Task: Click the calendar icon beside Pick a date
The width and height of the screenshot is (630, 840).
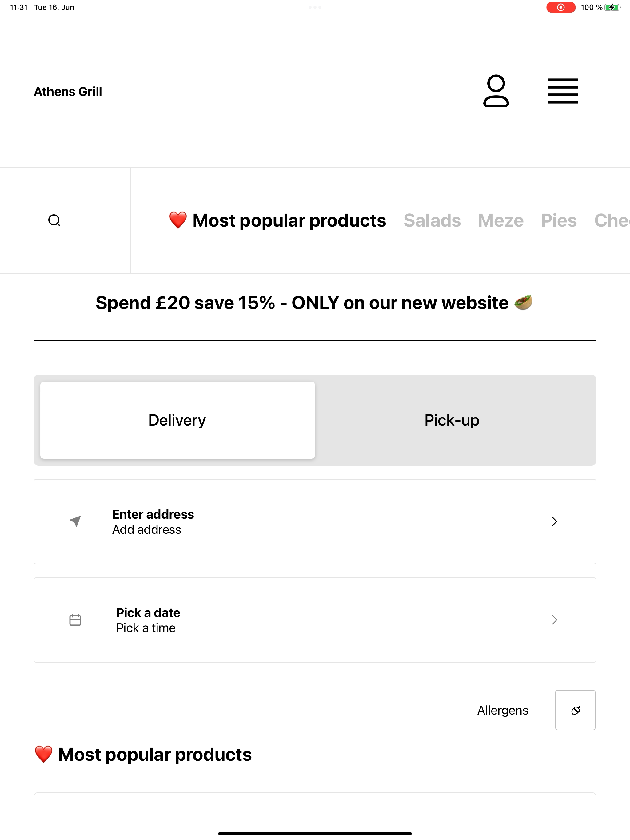Action: (x=75, y=620)
